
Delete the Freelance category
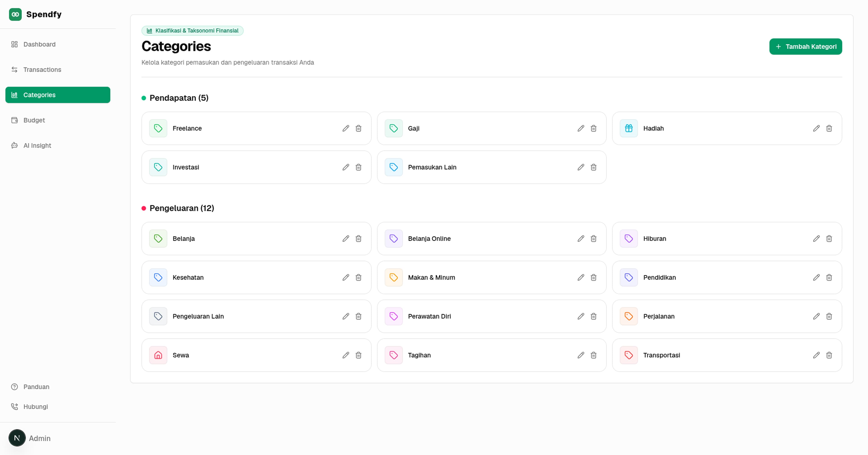coord(359,128)
